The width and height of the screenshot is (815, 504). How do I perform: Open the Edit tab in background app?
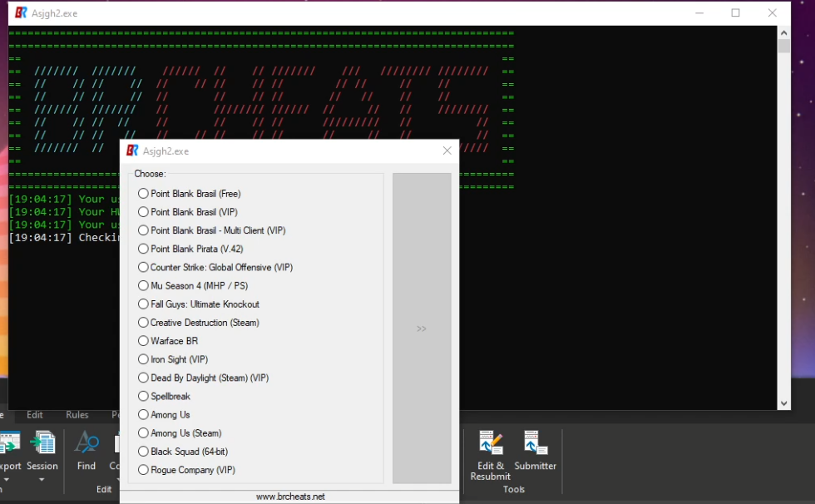tap(35, 415)
